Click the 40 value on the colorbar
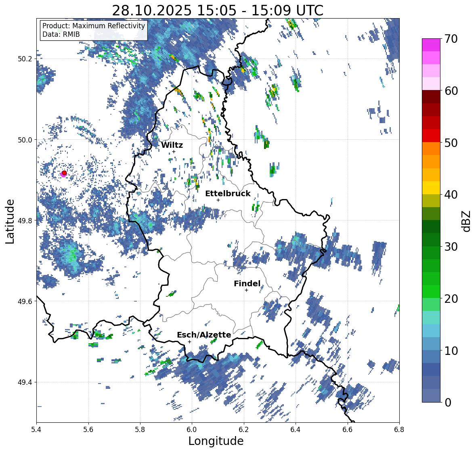The width and height of the screenshot is (476, 451). (451, 195)
